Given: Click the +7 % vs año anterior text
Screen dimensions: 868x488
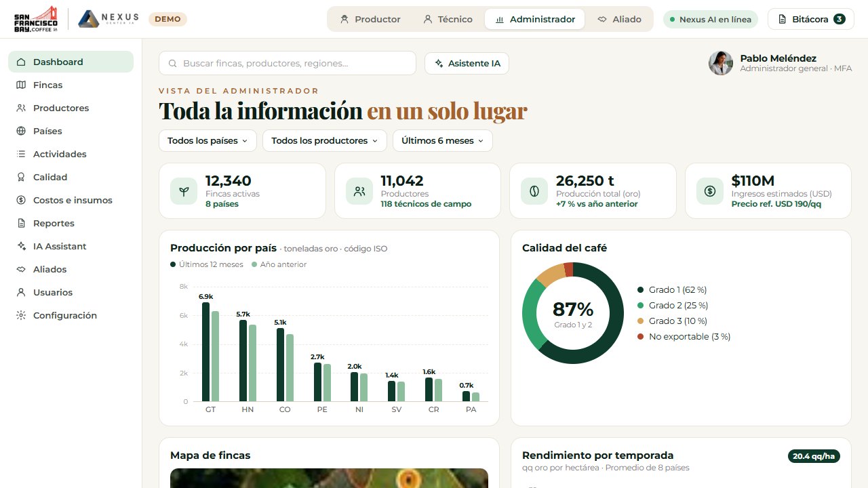Looking at the screenshot, I should click(597, 204).
